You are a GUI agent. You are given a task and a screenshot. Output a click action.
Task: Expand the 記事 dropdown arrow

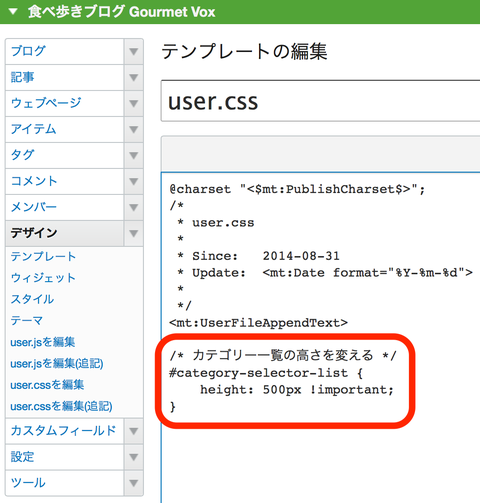pos(134,78)
